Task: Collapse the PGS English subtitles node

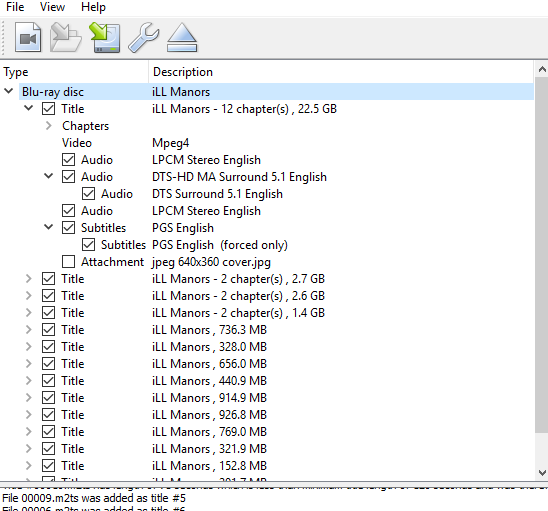Action: point(49,228)
